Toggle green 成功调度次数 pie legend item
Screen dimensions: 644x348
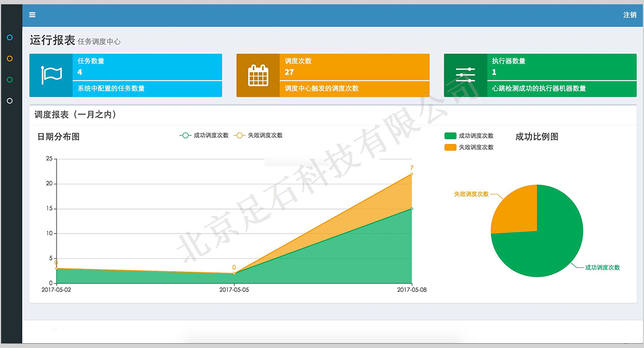(x=469, y=136)
